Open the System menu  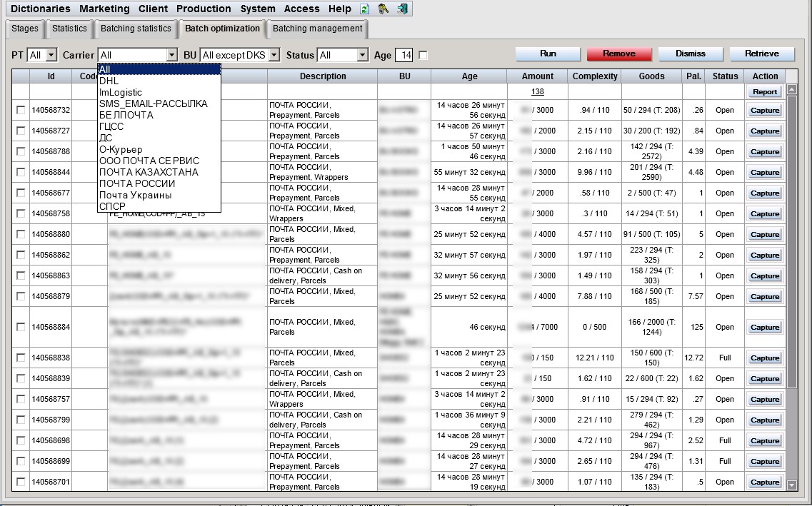pyautogui.click(x=257, y=9)
